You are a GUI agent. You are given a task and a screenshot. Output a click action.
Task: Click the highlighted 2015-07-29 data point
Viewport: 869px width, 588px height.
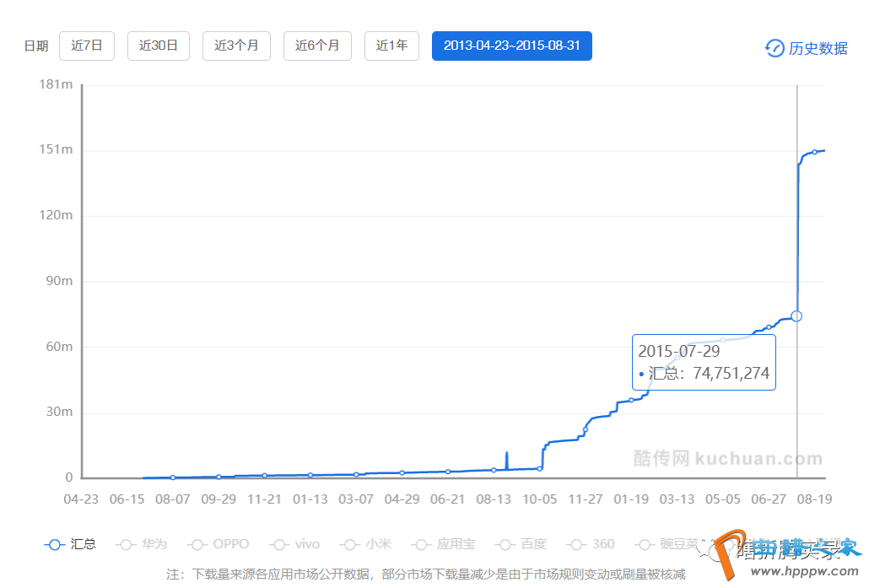point(796,316)
